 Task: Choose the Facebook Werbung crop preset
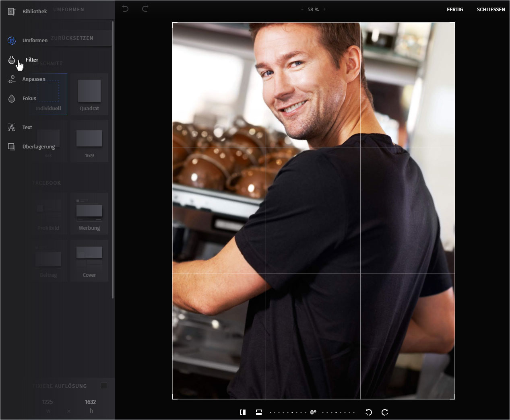point(89,214)
